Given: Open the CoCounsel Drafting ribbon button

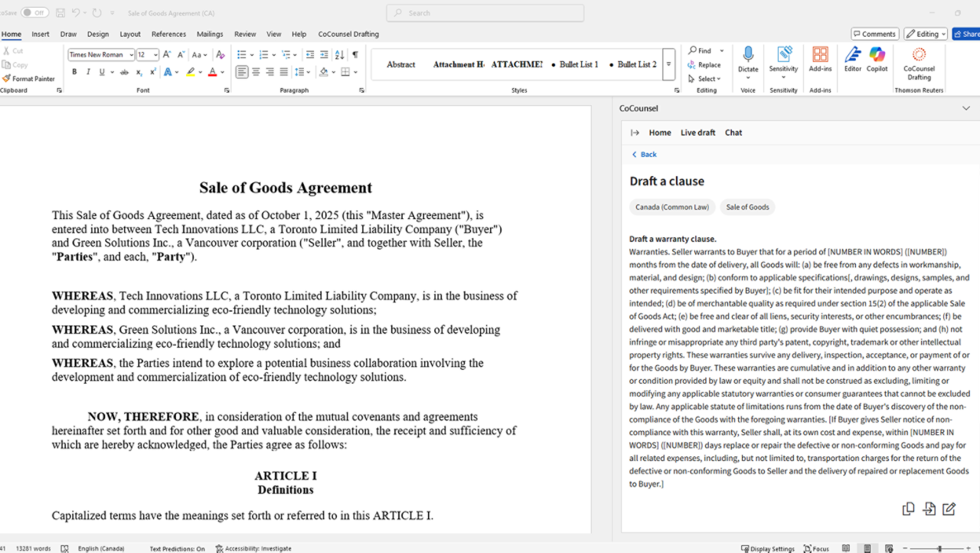Looking at the screenshot, I should (919, 61).
